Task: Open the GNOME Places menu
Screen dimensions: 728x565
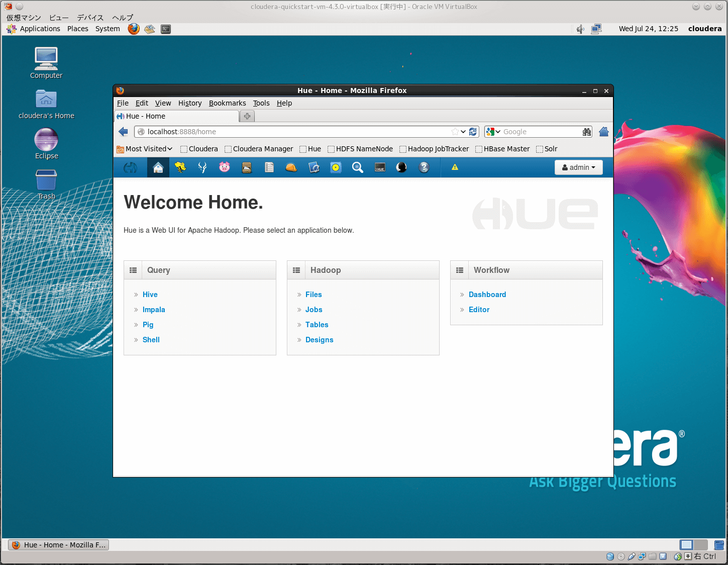Action: (78, 29)
